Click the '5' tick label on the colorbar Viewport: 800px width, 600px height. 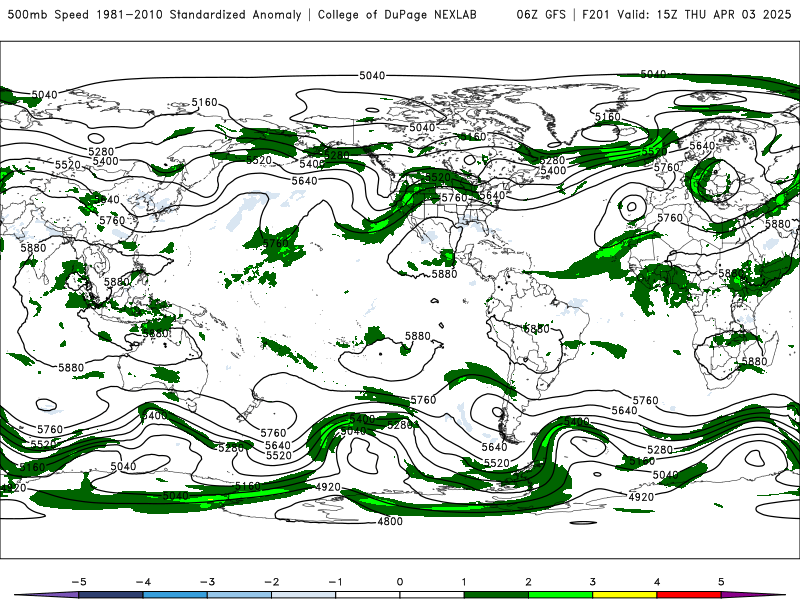tap(721, 582)
